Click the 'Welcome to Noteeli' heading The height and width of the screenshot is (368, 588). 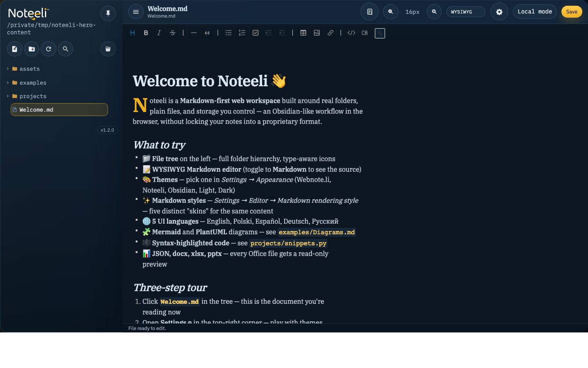coord(209,81)
